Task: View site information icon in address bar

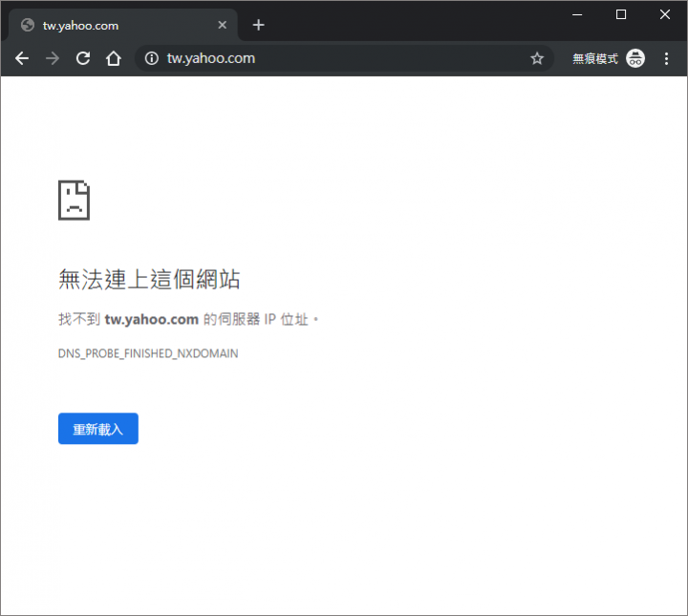Action: tap(151, 58)
